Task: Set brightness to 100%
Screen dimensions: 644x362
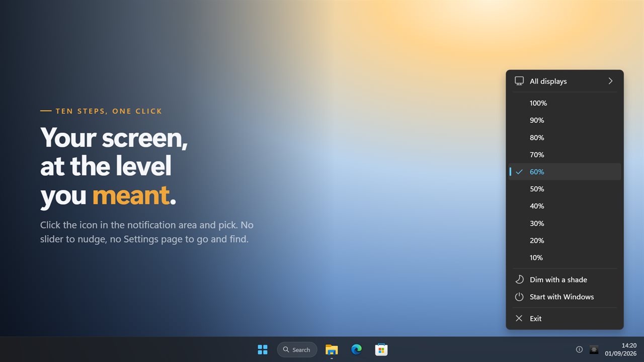Action: 565,103
